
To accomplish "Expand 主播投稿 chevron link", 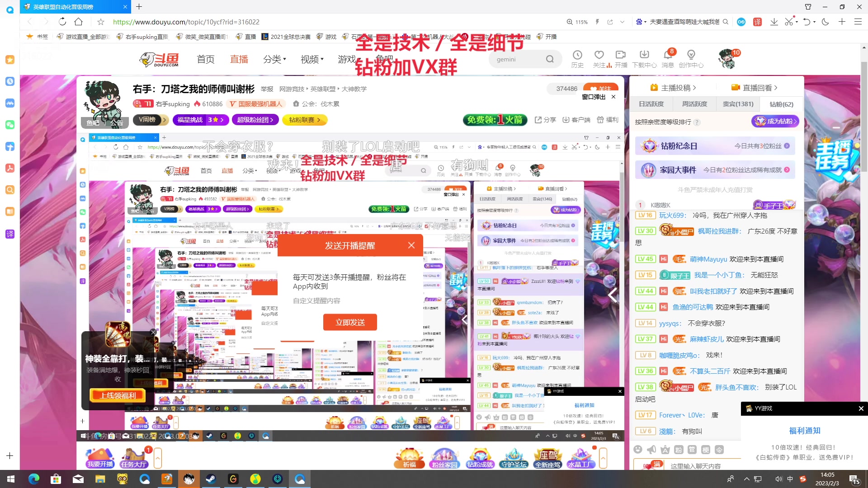I will click(673, 88).
